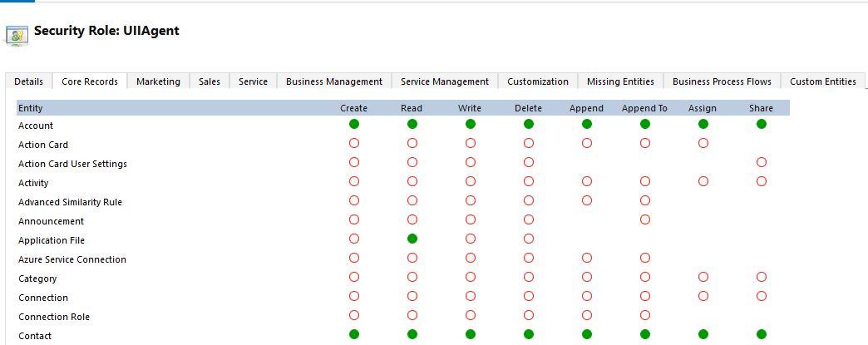
Task: Toggle Azure Service Connection Create privilege
Action: (x=354, y=258)
